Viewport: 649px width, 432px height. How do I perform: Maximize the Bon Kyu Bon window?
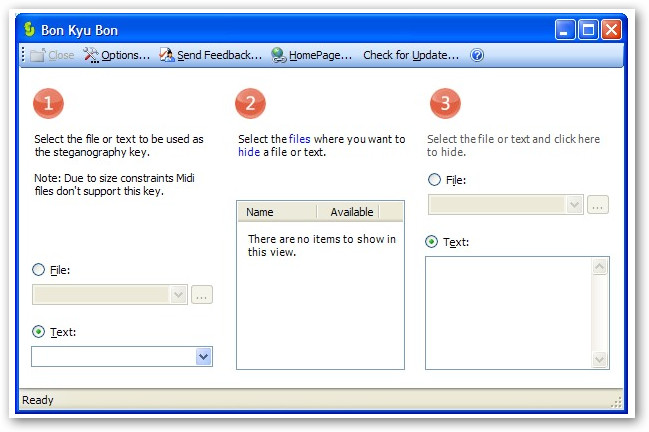coord(588,30)
